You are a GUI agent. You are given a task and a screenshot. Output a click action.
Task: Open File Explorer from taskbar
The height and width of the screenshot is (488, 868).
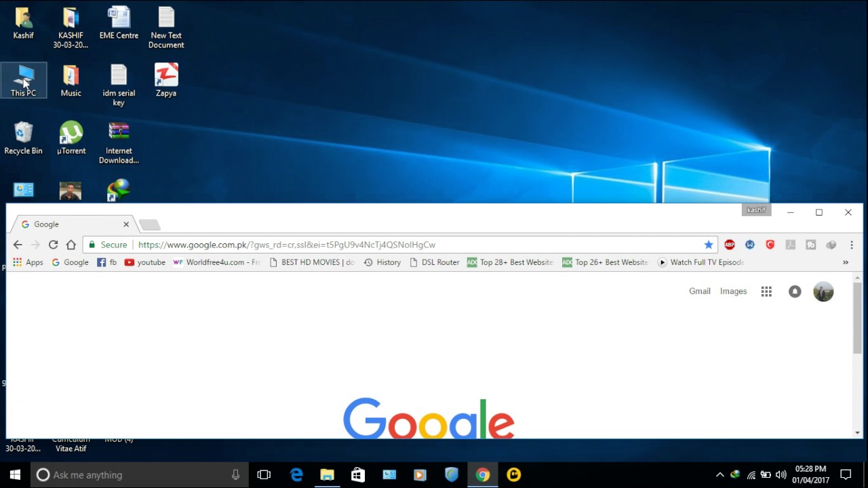click(x=327, y=474)
